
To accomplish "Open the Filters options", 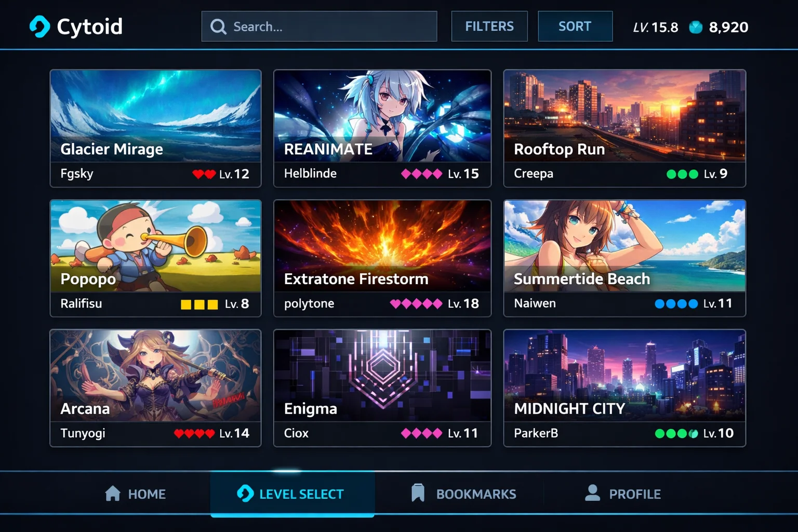I will (489, 26).
